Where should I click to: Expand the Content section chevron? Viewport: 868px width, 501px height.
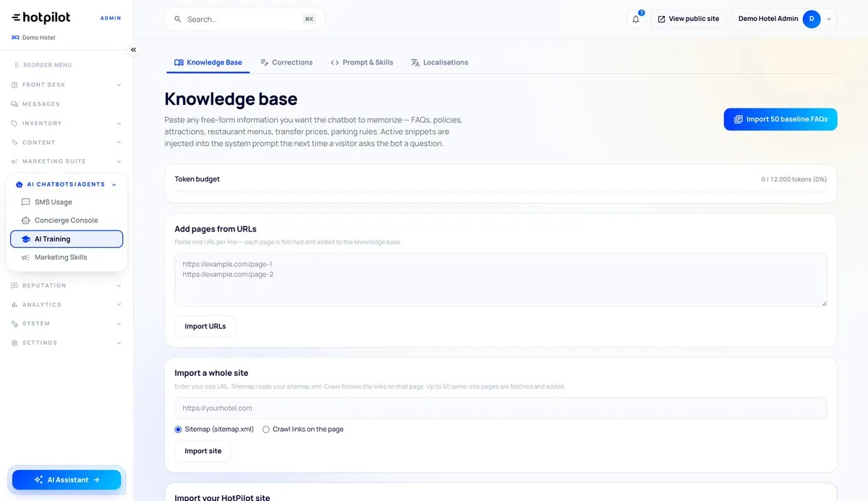119,142
